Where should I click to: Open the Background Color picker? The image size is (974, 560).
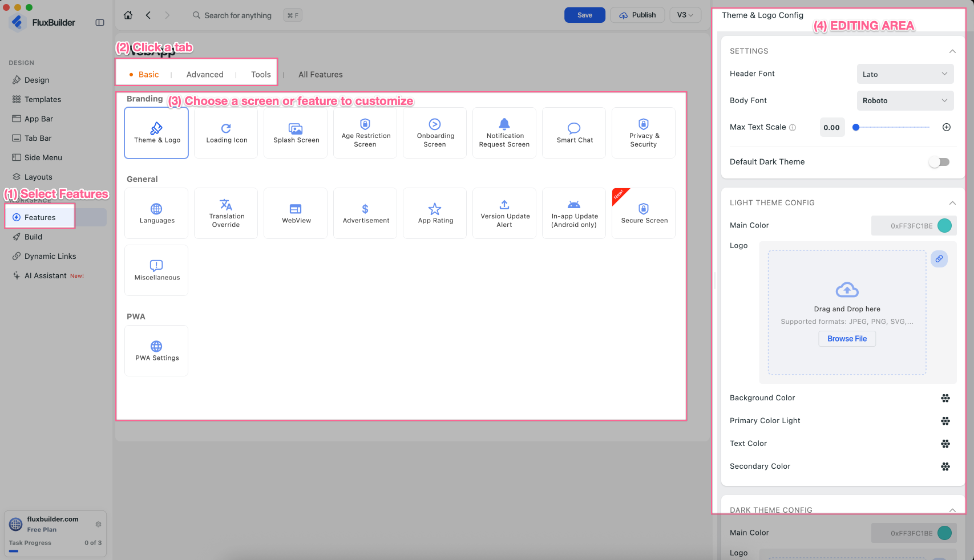pos(945,398)
